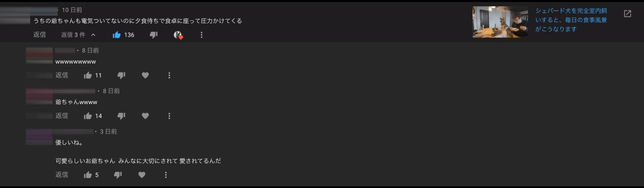Dislike the top-level comment
Viewport: 644px width, 188px height.
154,35
